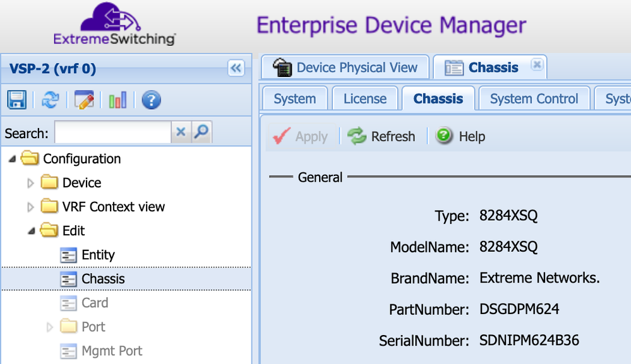631x364 pixels.
Task: Select Entity in the tree
Action: (98, 255)
